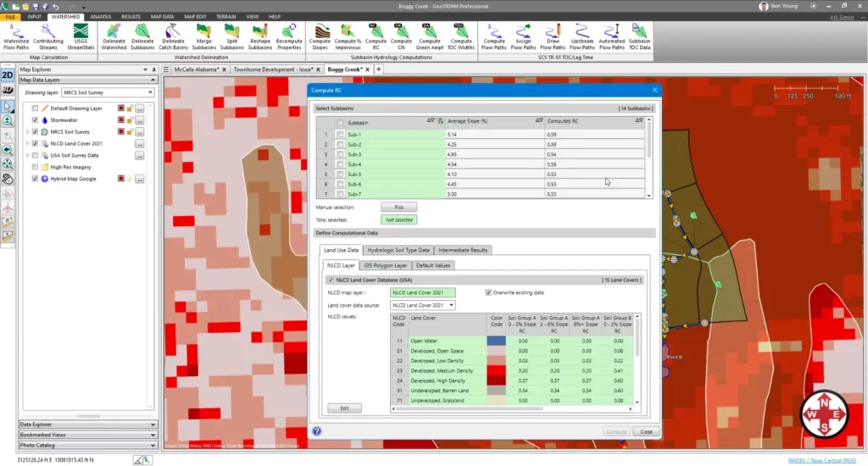
Task: Add a new document tab with plus
Action: coord(379,69)
